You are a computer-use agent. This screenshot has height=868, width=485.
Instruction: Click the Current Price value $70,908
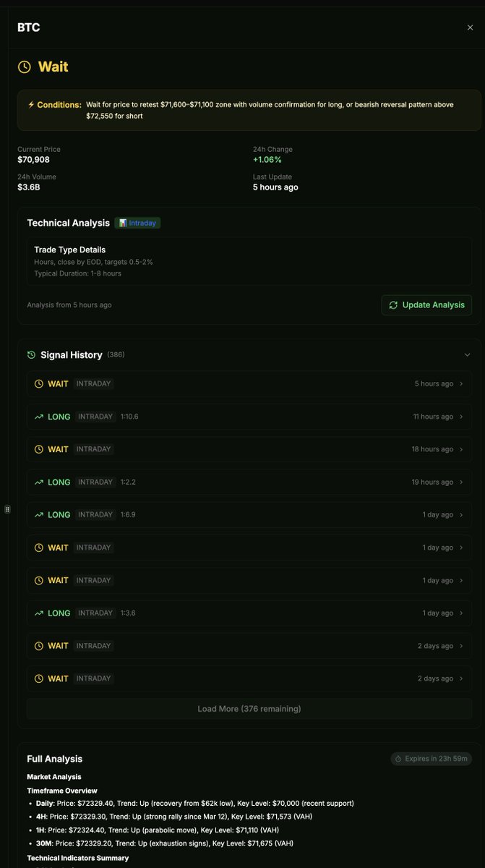pos(33,160)
